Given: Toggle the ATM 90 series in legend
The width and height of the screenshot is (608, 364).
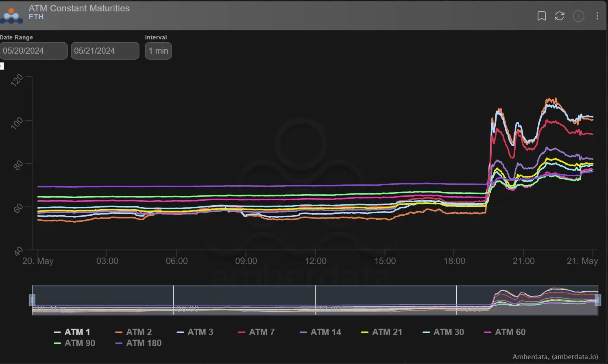Looking at the screenshot, I should (74, 343).
